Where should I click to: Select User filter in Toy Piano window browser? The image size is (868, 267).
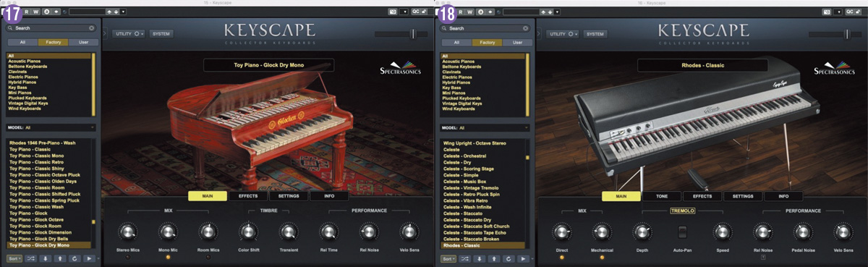click(83, 43)
